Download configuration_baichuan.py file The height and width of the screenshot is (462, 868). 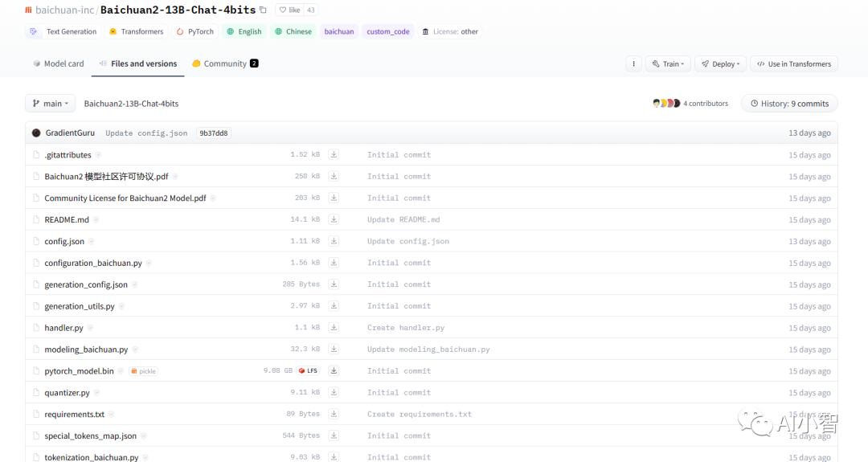tap(334, 262)
